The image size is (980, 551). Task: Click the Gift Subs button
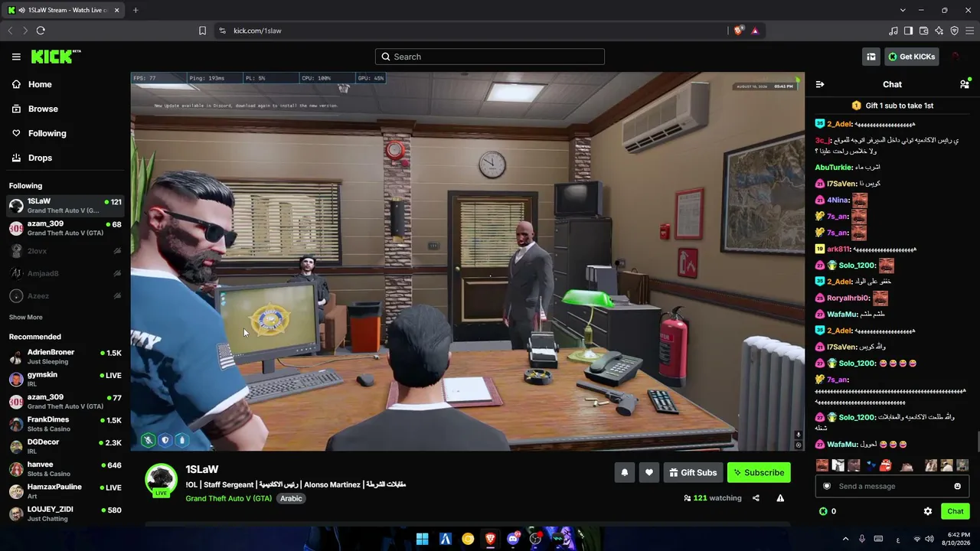click(693, 473)
